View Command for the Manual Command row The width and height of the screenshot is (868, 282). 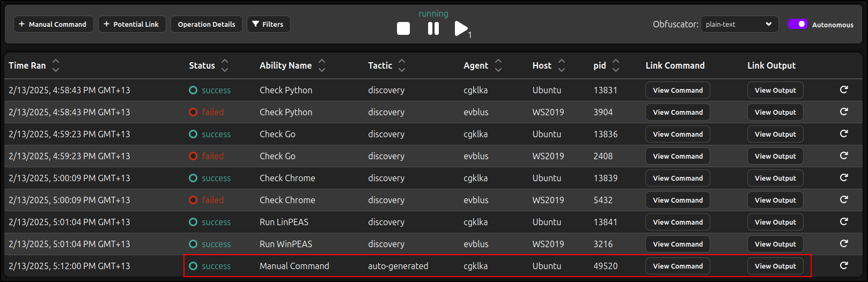(x=678, y=266)
